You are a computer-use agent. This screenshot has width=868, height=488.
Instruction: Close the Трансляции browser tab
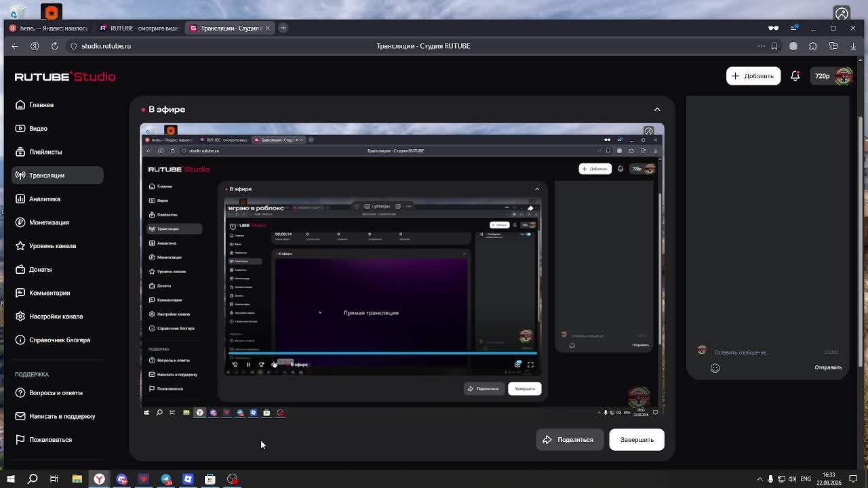[x=267, y=28]
